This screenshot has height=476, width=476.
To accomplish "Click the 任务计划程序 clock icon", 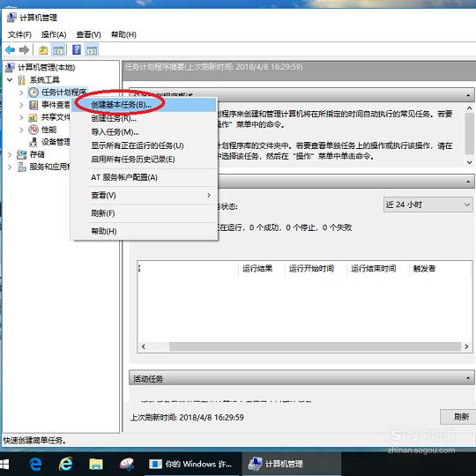I will [x=33, y=93].
